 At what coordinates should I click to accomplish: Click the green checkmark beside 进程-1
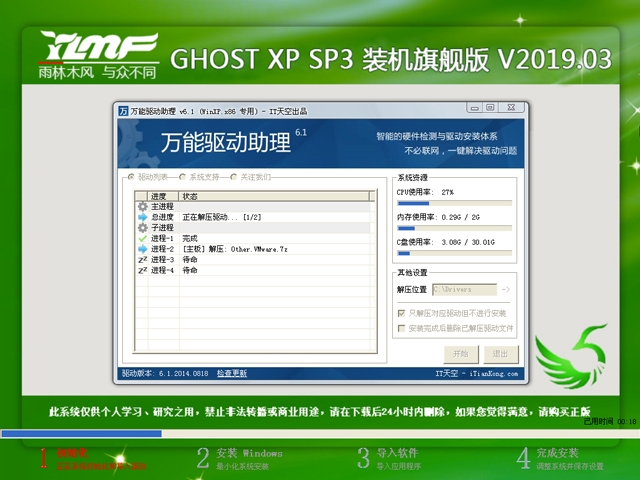(142, 238)
